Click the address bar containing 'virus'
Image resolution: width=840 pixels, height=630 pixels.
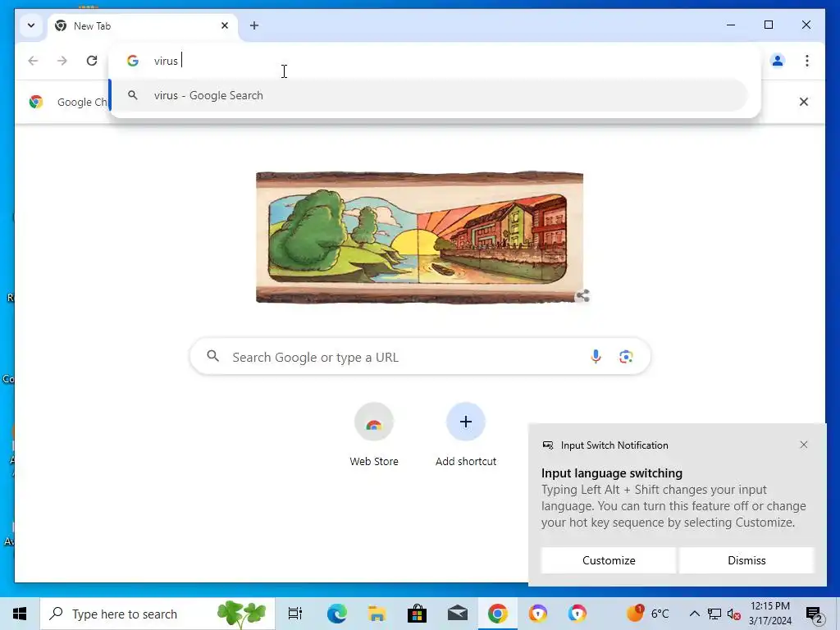(434, 61)
